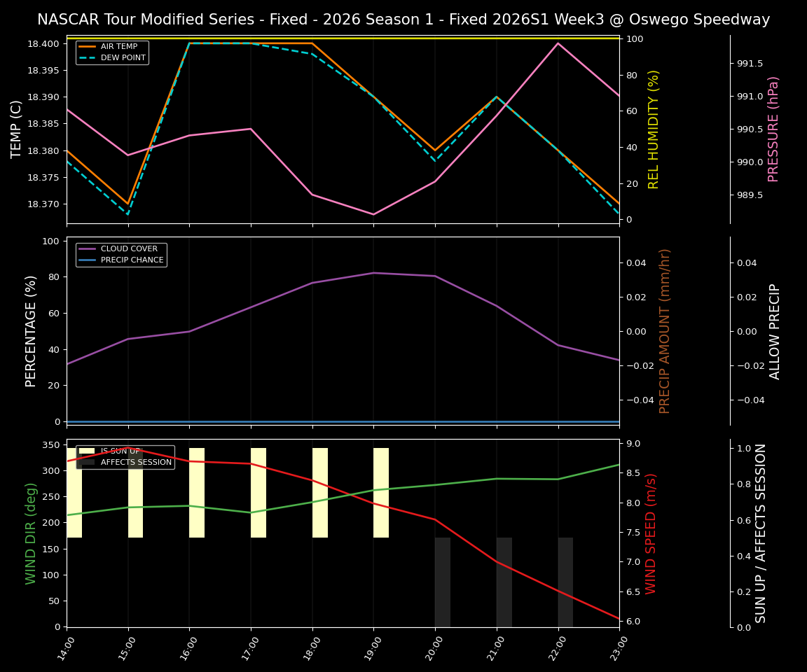Click the pink pressure line at its peak
Viewport: 807px width, 672px height.
click(558, 43)
